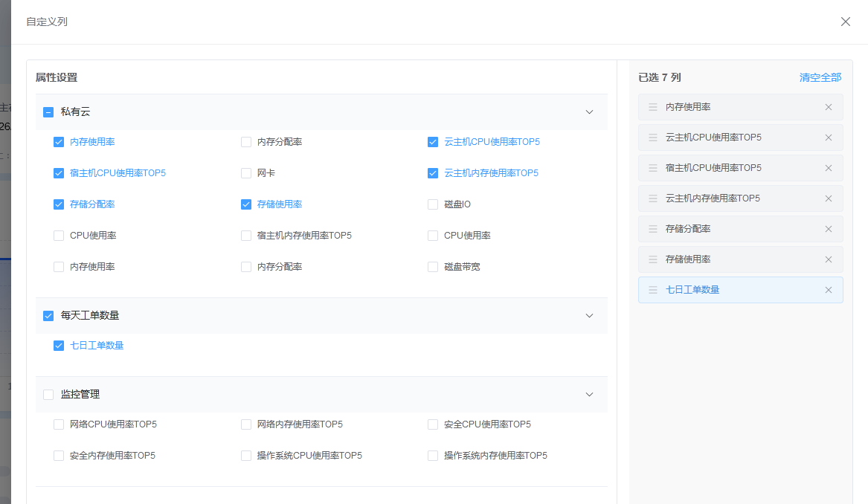The height and width of the screenshot is (504, 868).
Task: Click the 私有云 section title
Action: pos(75,112)
